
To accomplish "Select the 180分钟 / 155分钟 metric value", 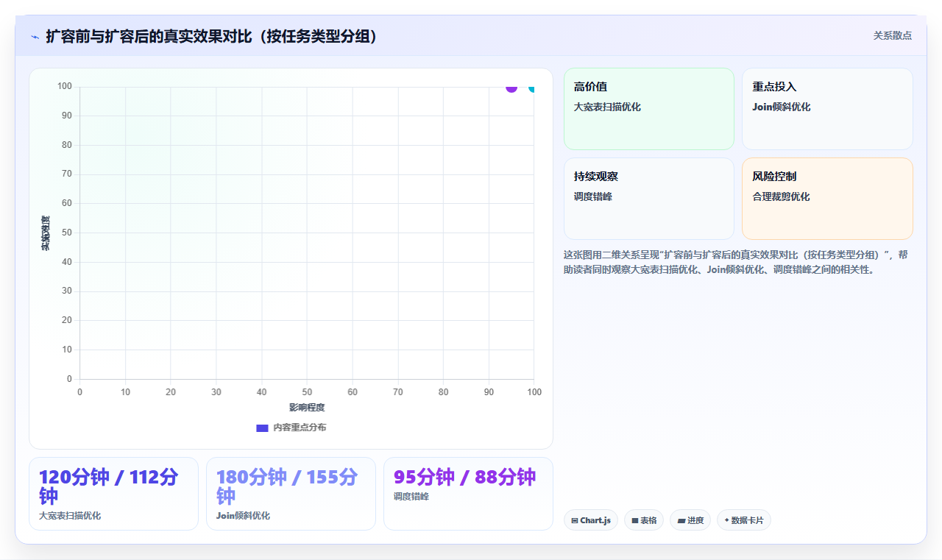I will tap(287, 486).
